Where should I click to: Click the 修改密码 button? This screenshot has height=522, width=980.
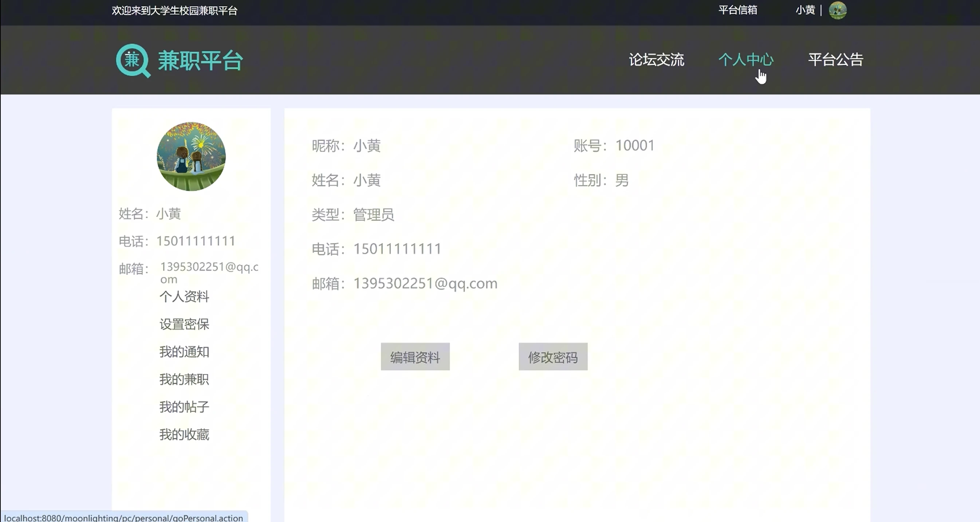(x=553, y=357)
